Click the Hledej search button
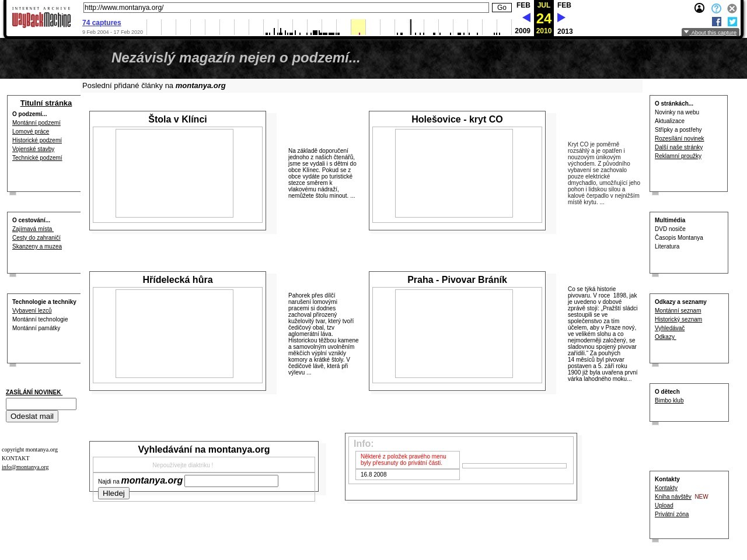Viewport: 747px width, 560px height. pos(114,494)
